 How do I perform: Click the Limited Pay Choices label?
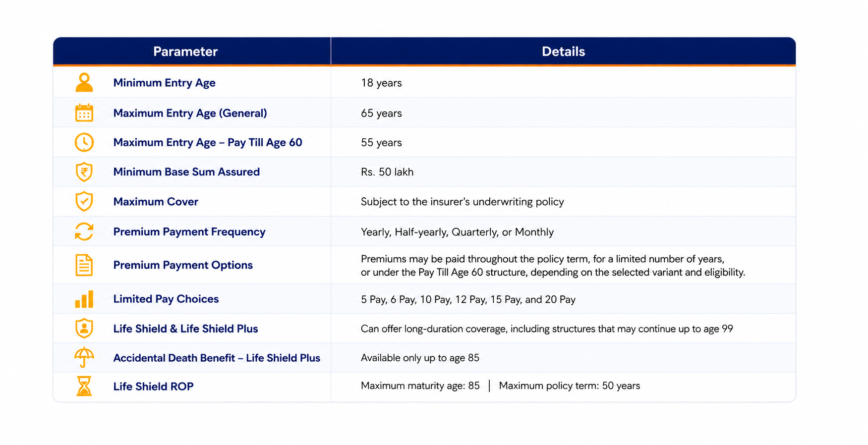point(166,299)
